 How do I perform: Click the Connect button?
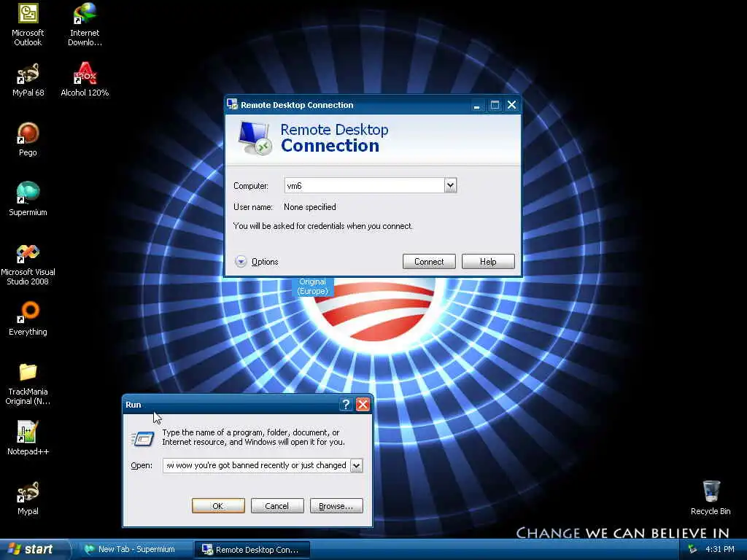click(x=429, y=262)
